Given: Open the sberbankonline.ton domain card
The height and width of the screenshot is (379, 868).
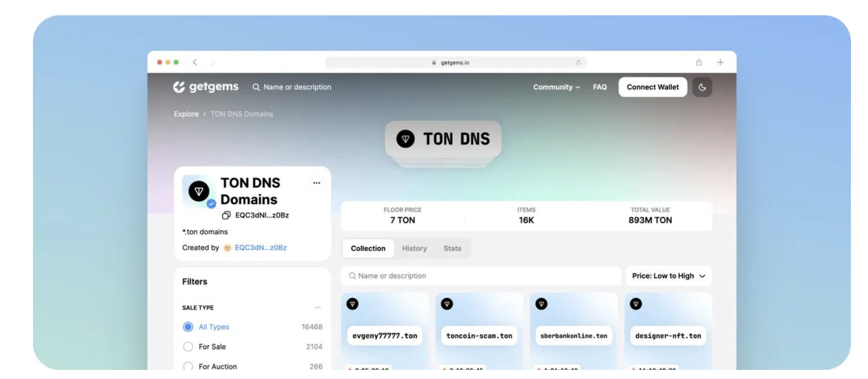Looking at the screenshot, I should coord(574,331).
